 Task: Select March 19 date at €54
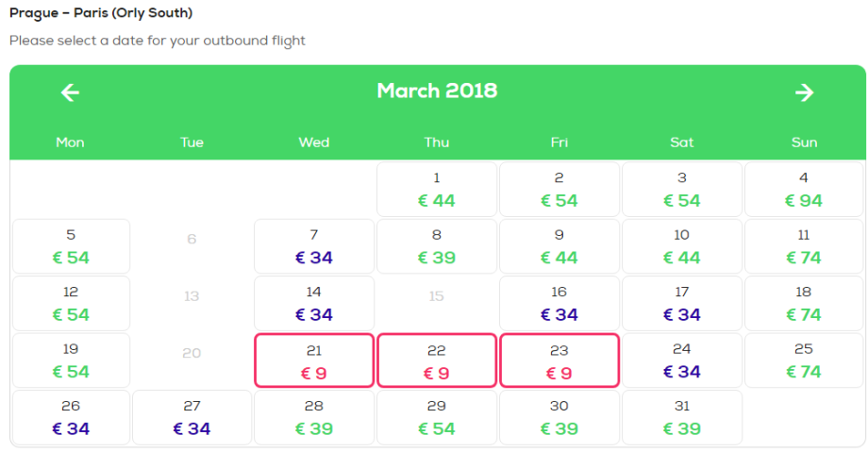click(71, 360)
